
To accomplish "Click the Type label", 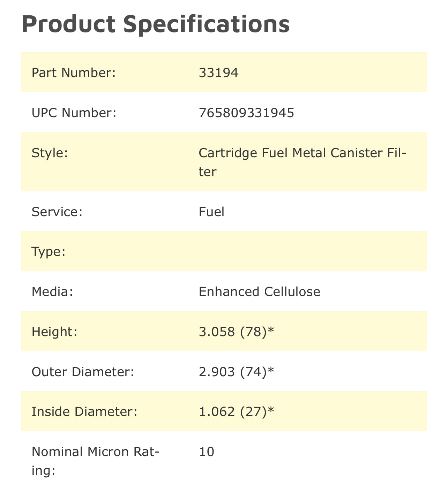I will point(48,251).
